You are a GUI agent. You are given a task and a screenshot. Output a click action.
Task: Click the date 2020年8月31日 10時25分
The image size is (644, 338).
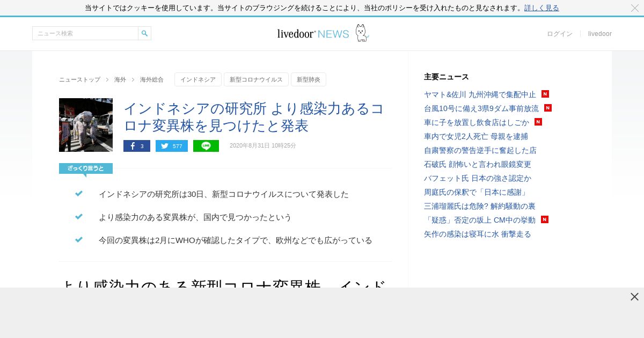tap(263, 146)
